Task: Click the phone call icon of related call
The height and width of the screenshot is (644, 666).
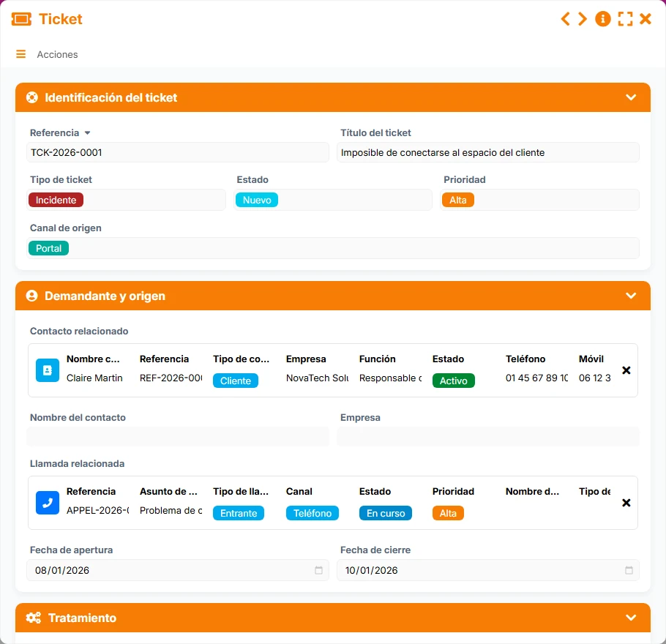Action: 48,503
